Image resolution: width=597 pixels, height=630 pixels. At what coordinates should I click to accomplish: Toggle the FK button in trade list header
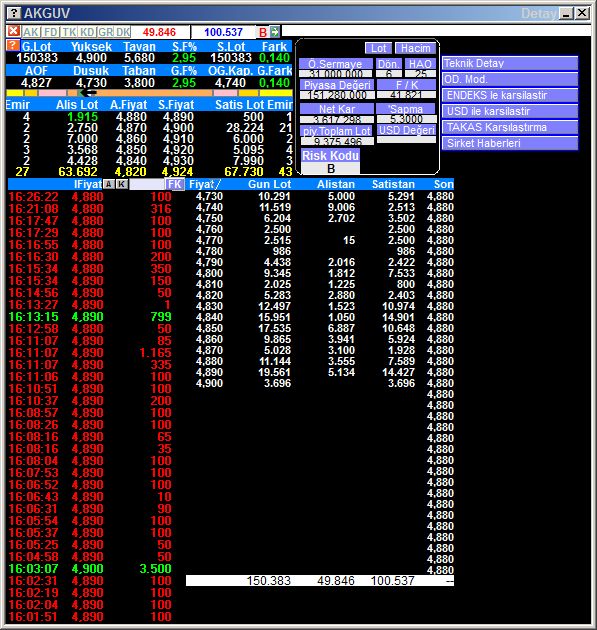175,184
